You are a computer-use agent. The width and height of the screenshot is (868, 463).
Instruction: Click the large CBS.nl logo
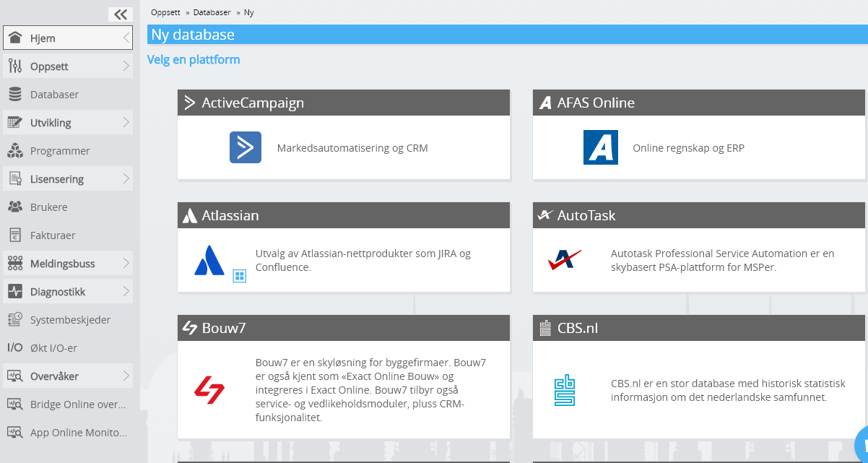pyautogui.click(x=565, y=390)
